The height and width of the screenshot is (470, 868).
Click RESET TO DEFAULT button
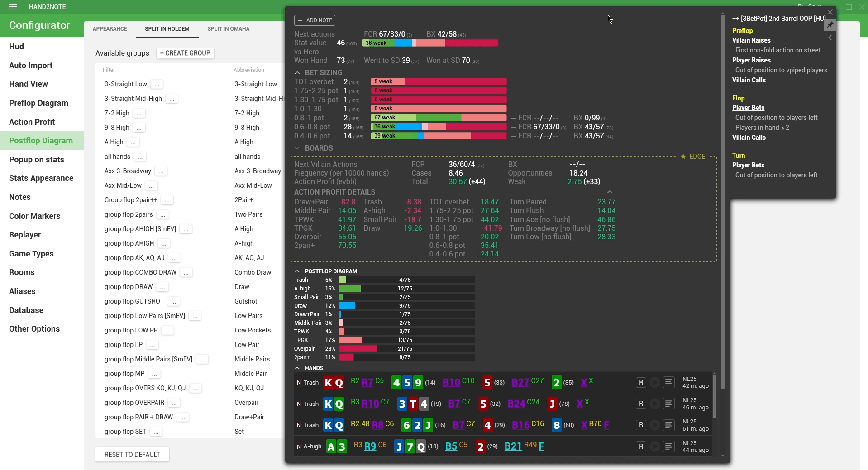point(132,455)
